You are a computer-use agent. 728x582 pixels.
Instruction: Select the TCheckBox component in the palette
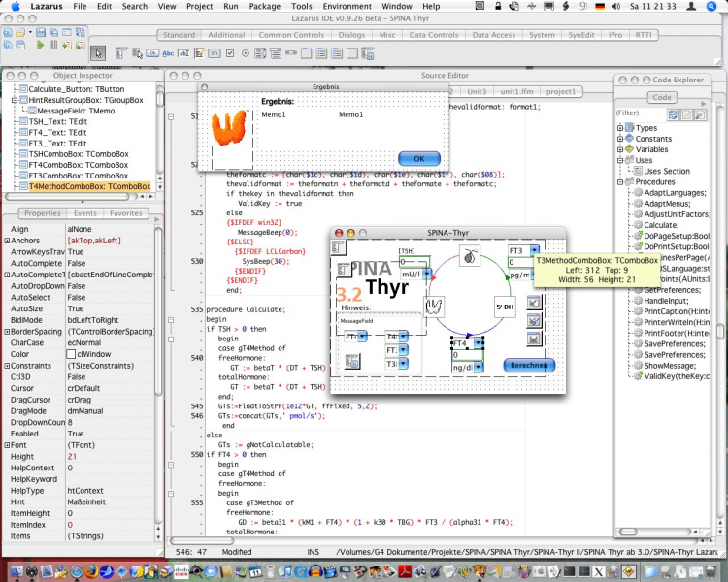tap(230, 52)
